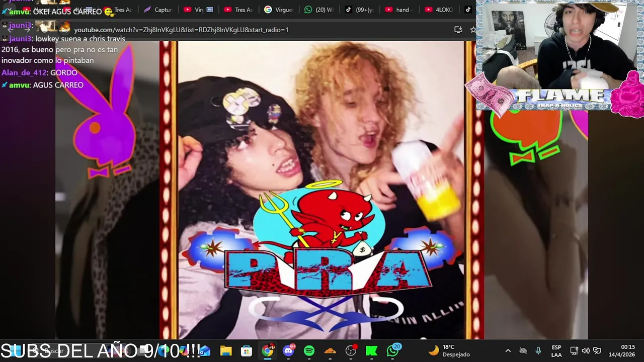Image resolution: width=644 pixels, height=362 pixels.
Task: Open the green Kick app in the taskbar
Action: pyautogui.click(x=372, y=350)
